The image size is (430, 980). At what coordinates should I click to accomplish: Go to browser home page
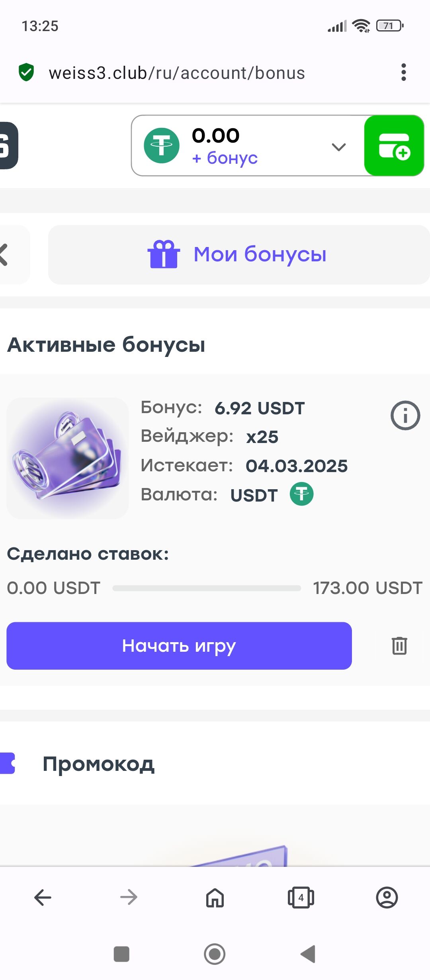[x=215, y=898]
